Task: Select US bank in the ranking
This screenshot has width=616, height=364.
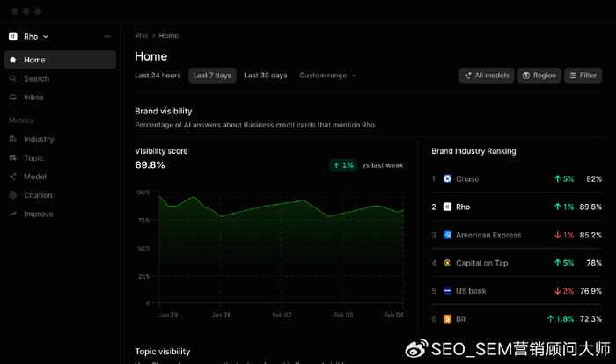Action: coord(471,291)
